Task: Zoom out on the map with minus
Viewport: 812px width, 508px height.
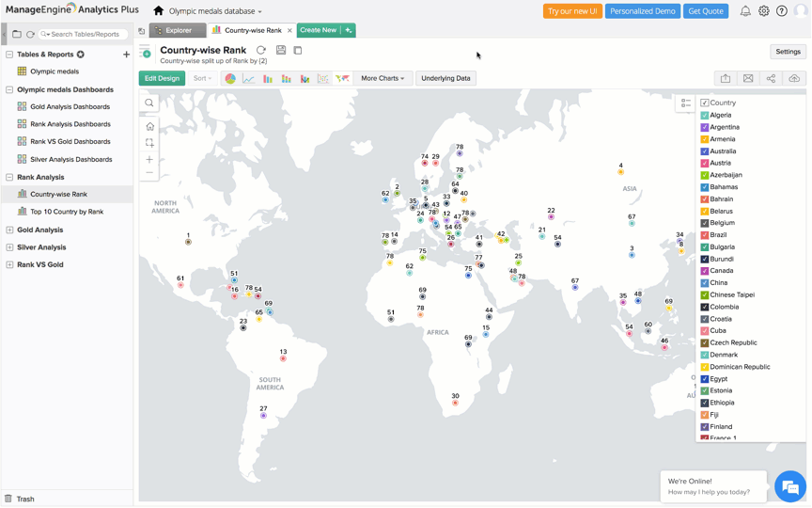Action: [149, 172]
